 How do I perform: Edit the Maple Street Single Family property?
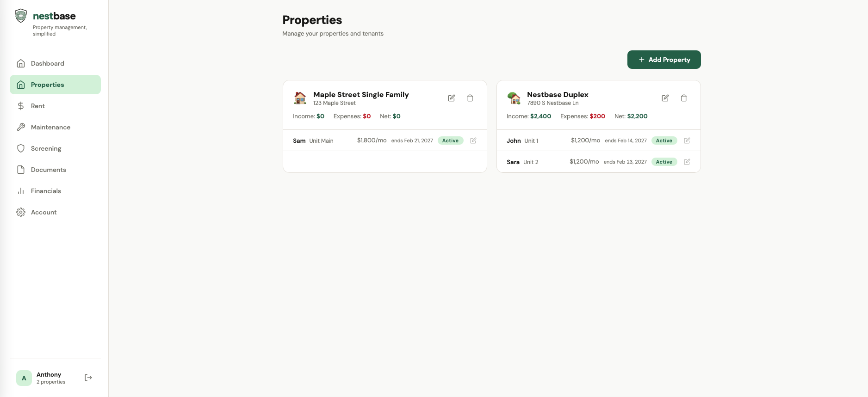pyautogui.click(x=451, y=98)
